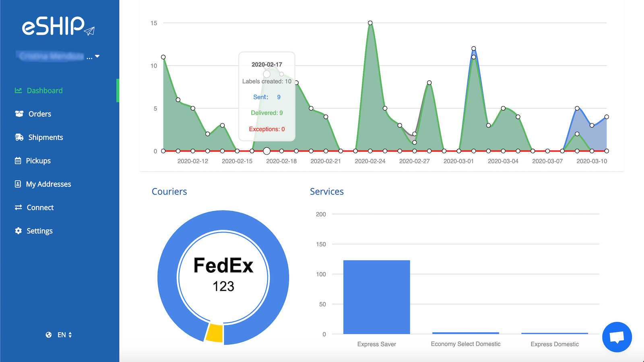Click the Services heading
This screenshot has height=362, width=644.
[x=327, y=191]
